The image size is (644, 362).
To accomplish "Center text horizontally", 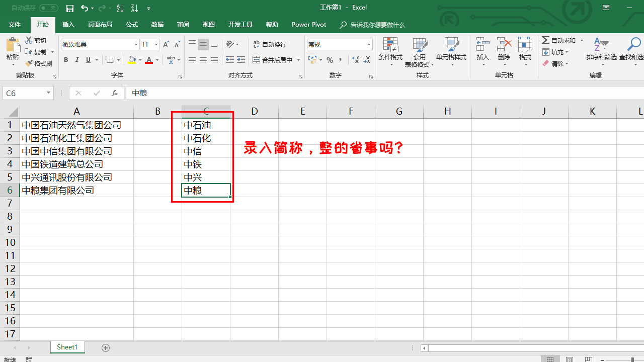I will [x=203, y=60].
